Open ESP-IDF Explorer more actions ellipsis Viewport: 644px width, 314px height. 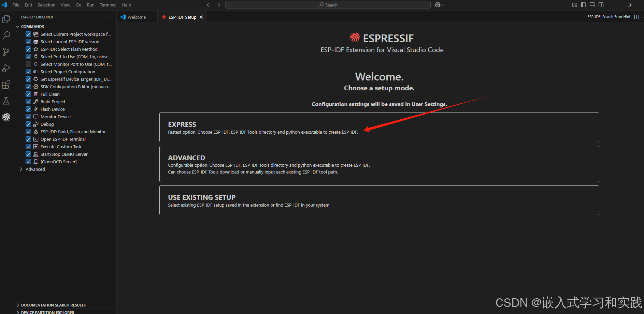coord(109,17)
